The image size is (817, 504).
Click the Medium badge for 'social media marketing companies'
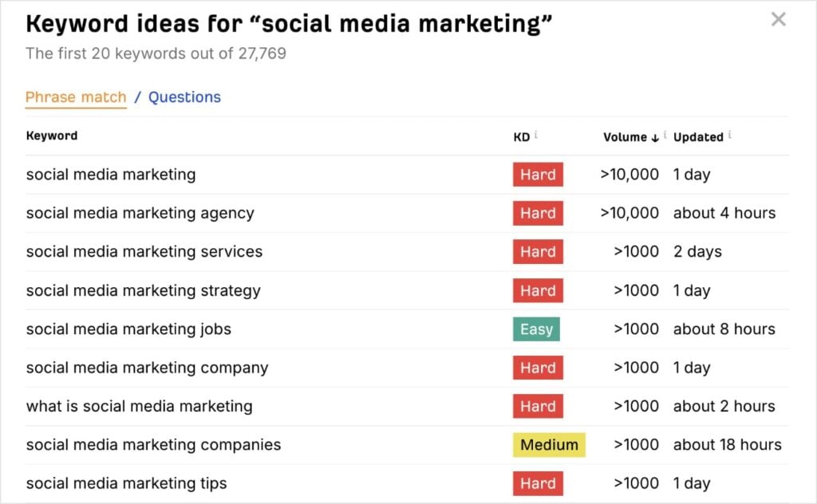[x=549, y=444]
